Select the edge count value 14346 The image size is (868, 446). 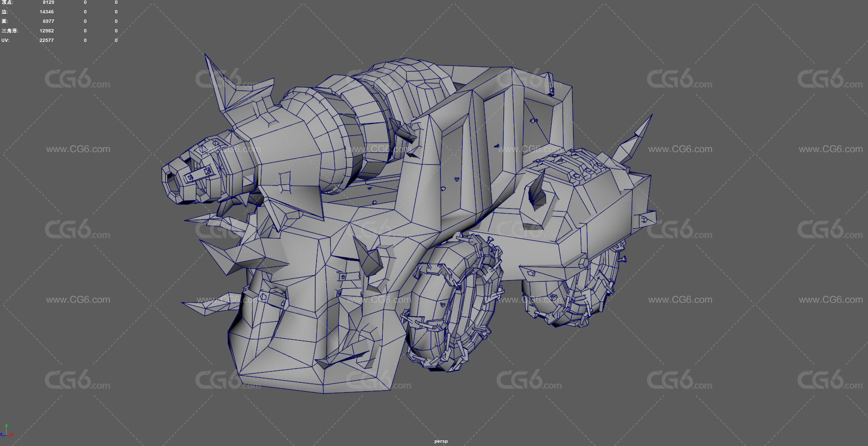(47, 12)
